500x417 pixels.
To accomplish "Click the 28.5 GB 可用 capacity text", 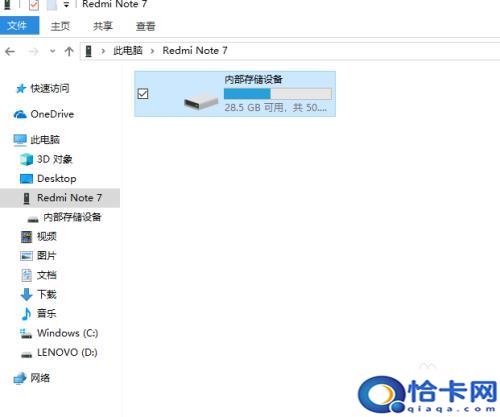I will (275, 108).
